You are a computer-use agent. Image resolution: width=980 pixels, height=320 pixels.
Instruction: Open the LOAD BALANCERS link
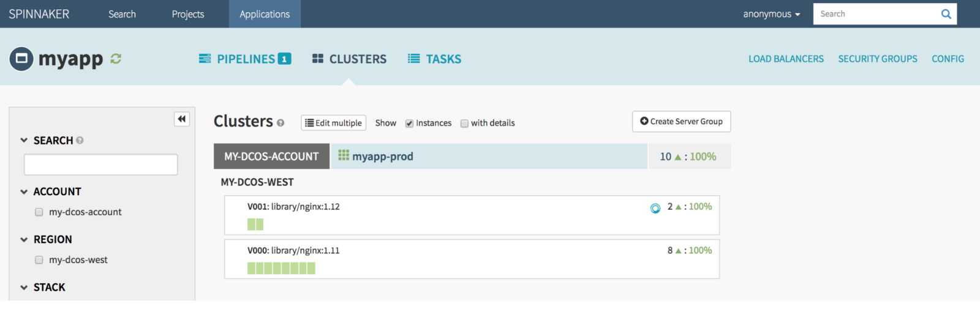coord(786,59)
